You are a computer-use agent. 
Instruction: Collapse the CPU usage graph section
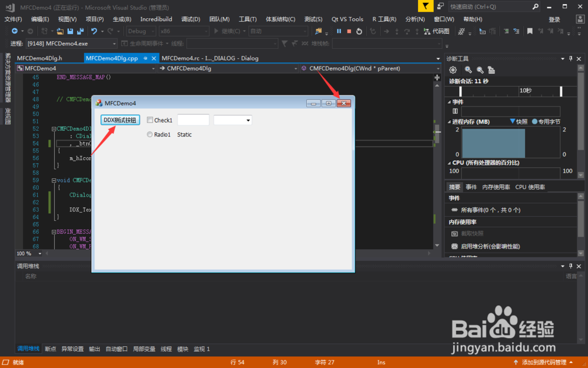pos(449,163)
